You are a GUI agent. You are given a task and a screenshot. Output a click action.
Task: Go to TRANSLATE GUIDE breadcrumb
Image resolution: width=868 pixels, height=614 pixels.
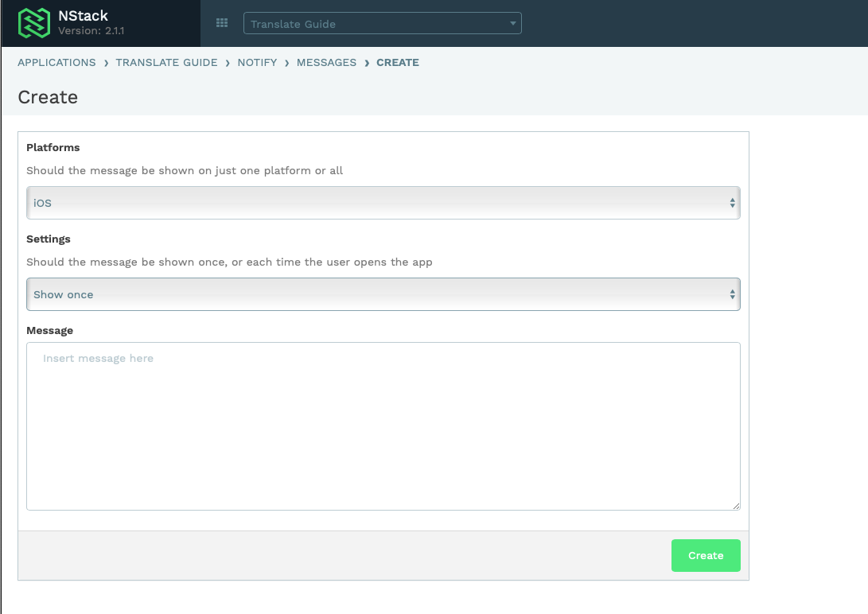pyautogui.click(x=166, y=63)
